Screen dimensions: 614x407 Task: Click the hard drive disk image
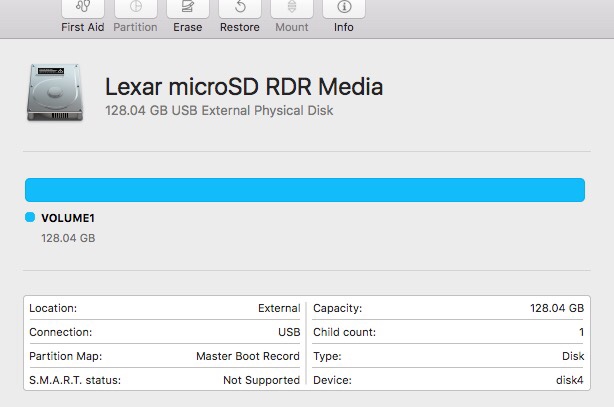(x=55, y=92)
